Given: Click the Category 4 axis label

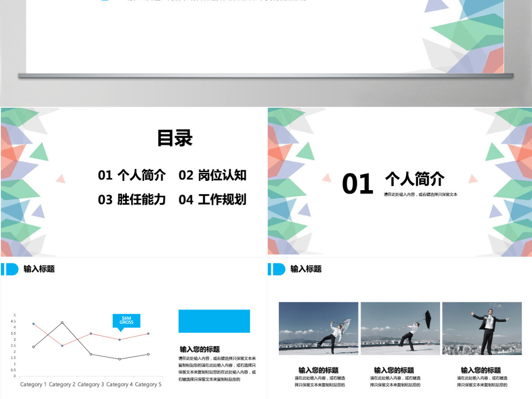Looking at the screenshot, I should click(x=120, y=384).
